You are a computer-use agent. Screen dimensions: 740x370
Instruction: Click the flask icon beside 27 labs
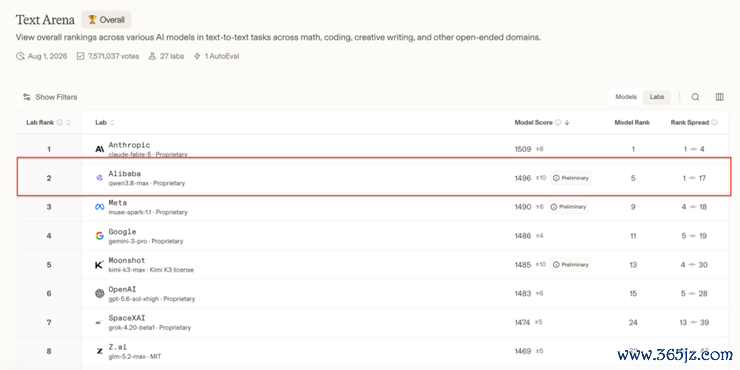tap(152, 56)
